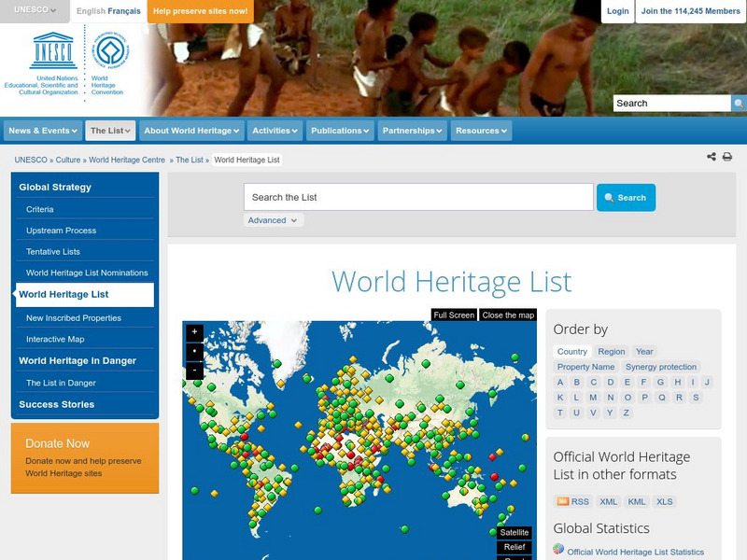747x560 pixels.
Task: Click the magnifier icon beside top Search box
Action: [x=739, y=104]
